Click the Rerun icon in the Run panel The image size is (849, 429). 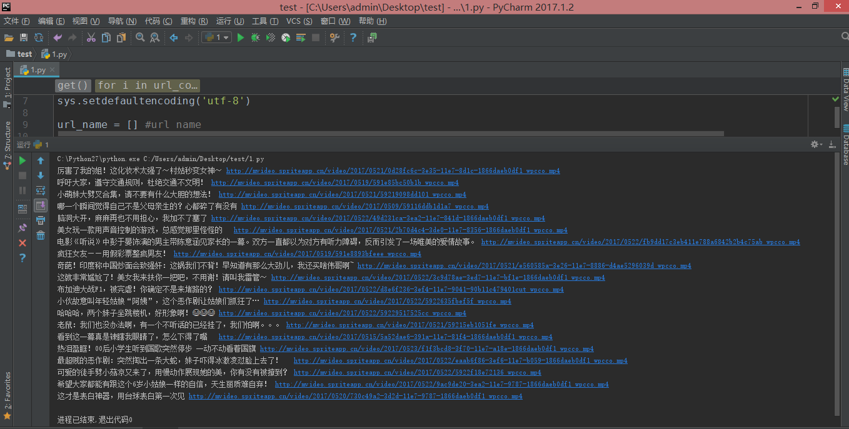click(23, 160)
